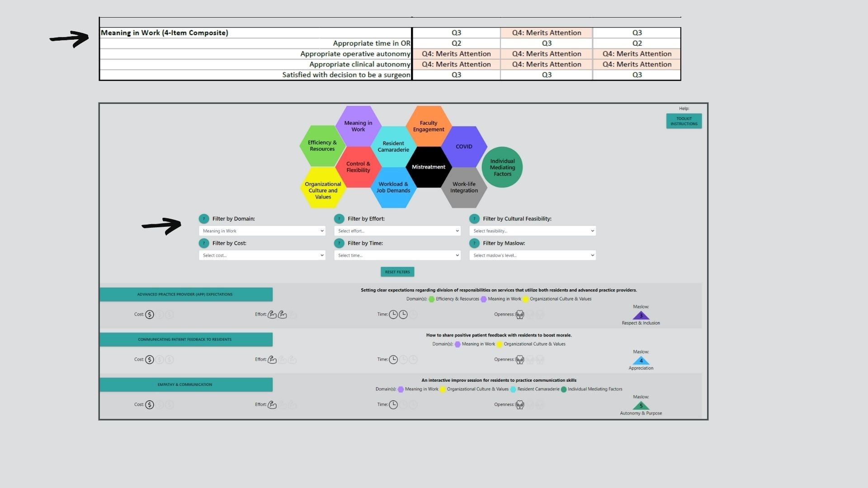Click help icon beside Filter by Cost
This screenshot has height=488, width=868.
[x=204, y=243]
